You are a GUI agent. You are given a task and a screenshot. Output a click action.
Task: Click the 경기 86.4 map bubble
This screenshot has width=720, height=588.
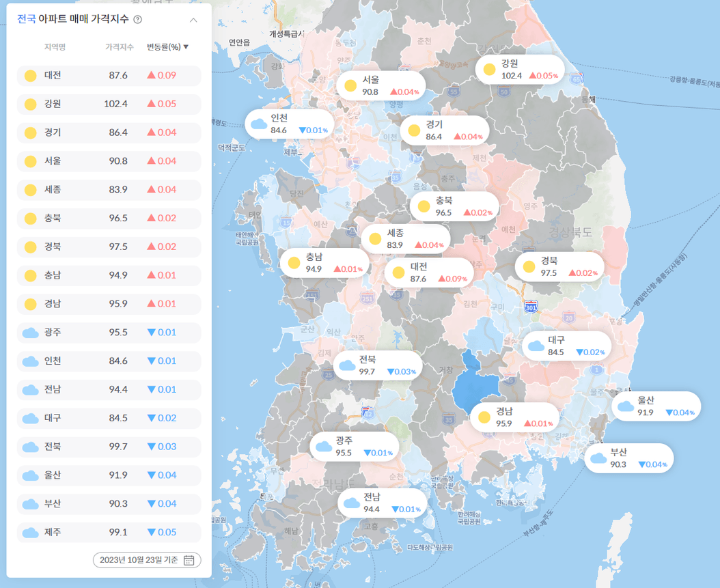[x=445, y=130]
